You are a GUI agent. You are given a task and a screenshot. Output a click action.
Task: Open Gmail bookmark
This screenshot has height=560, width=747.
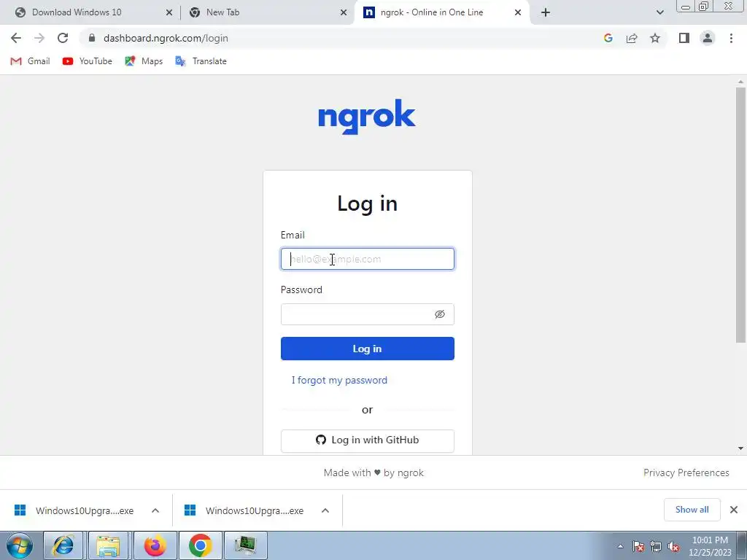click(x=30, y=61)
